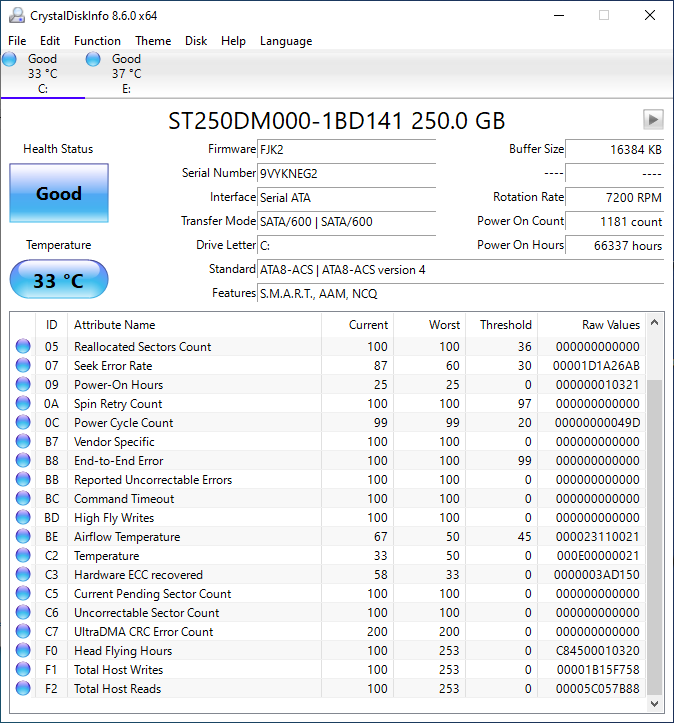Screen dimensions: 674x723
Task: Select raw value 0000003AD150
Action: [597, 575]
